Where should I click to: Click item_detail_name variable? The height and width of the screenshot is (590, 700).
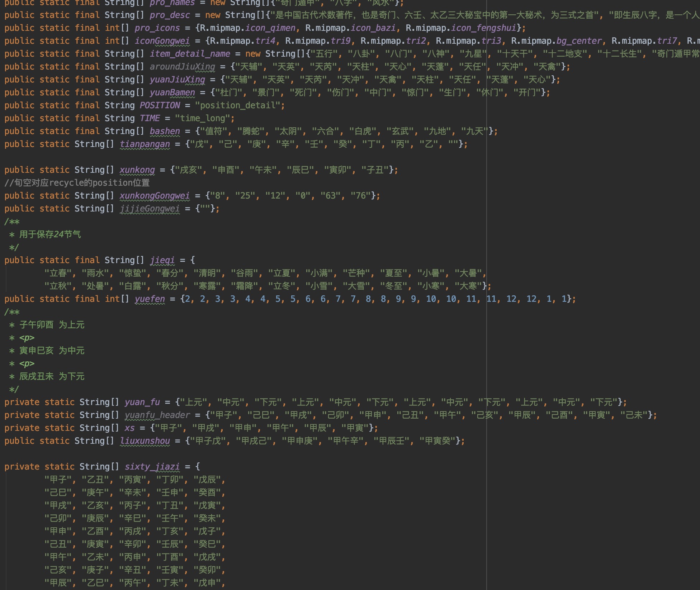190,54
